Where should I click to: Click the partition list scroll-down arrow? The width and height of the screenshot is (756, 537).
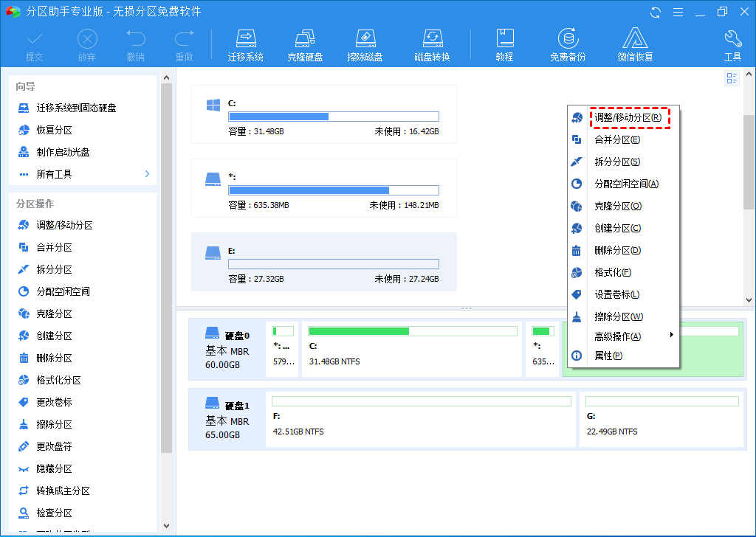pyautogui.click(x=749, y=299)
